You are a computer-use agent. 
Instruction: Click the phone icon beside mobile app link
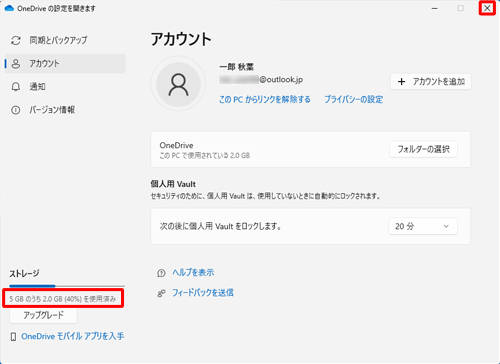coord(13,337)
